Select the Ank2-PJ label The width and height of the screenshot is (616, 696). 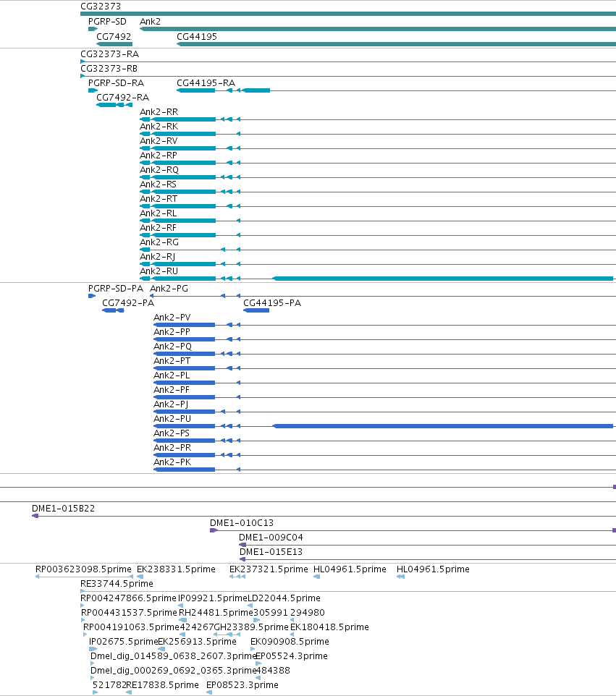pyautogui.click(x=171, y=404)
